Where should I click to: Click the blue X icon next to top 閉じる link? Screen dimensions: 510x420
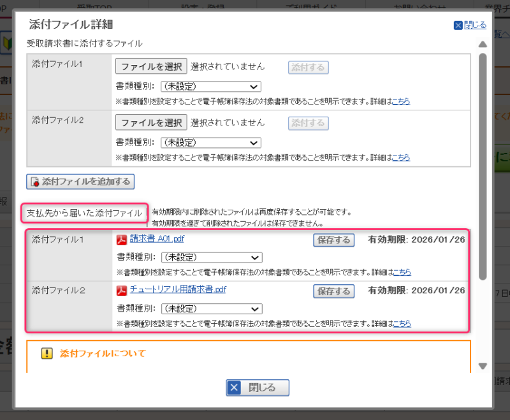[458, 24]
